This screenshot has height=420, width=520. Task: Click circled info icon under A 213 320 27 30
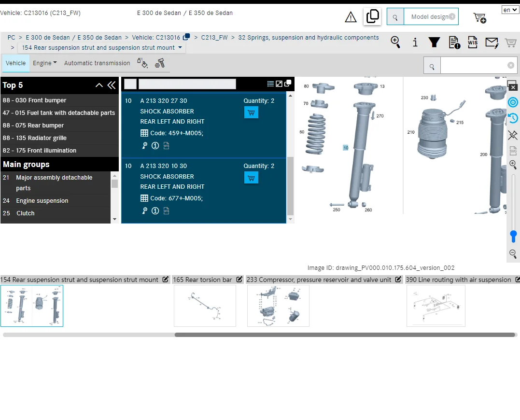tap(155, 145)
